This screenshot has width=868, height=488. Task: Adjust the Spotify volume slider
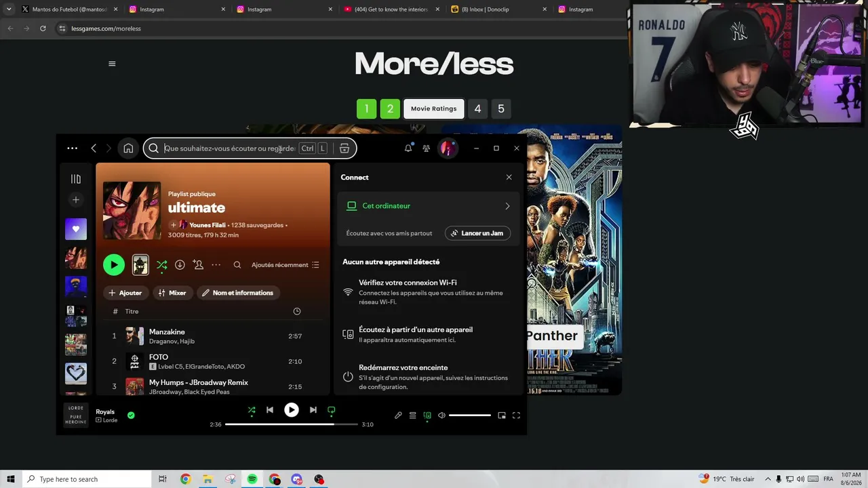pyautogui.click(x=470, y=415)
